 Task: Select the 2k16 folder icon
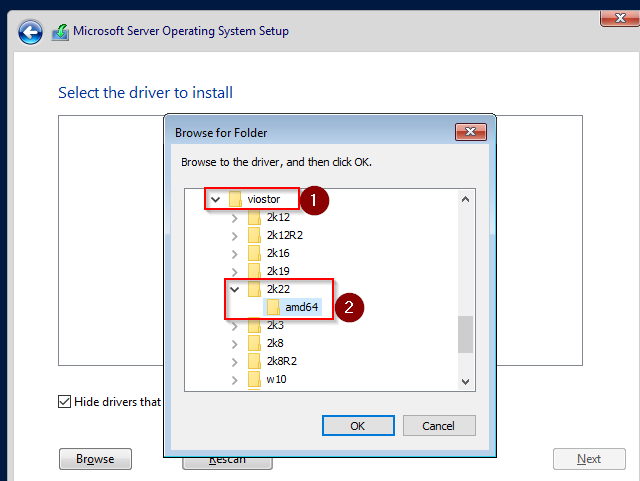pyautogui.click(x=254, y=253)
